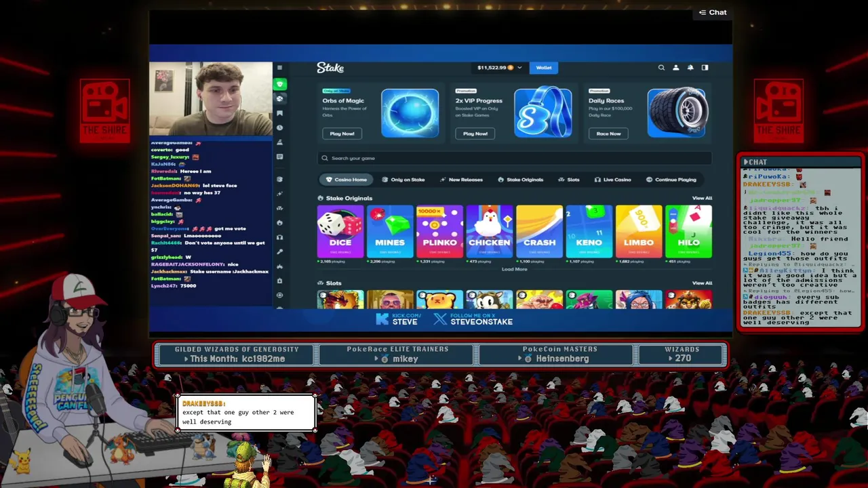Click the DRAKEEYSSB speech bubble message
The width and height of the screenshot is (868, 488).
coord(246,413)
